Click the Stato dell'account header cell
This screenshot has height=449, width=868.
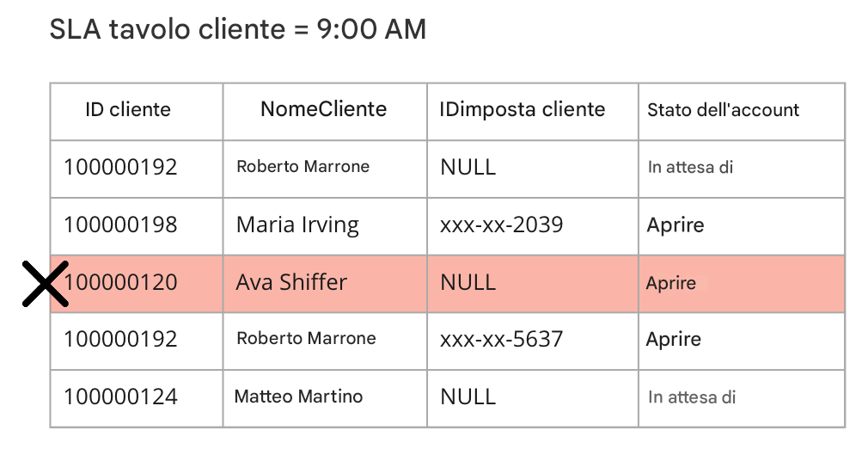(x=741, y=112)
